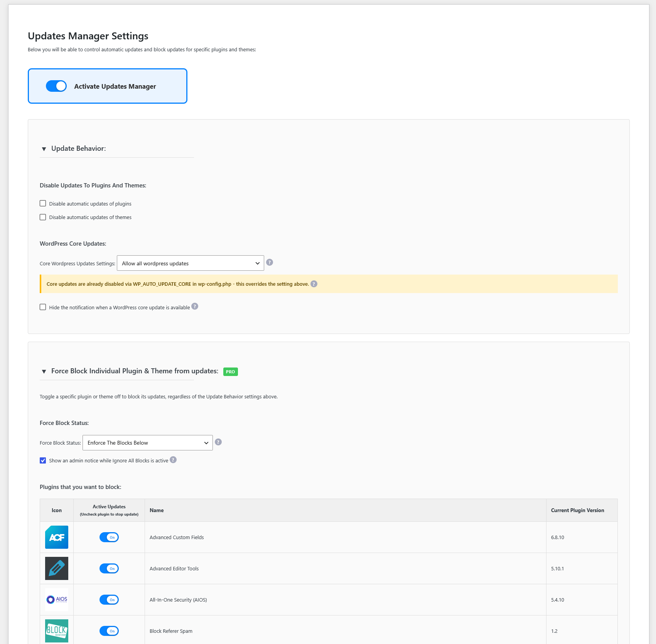The image size is (656, 644).
Task: Click the Icon column header
Action: (57, 510)
